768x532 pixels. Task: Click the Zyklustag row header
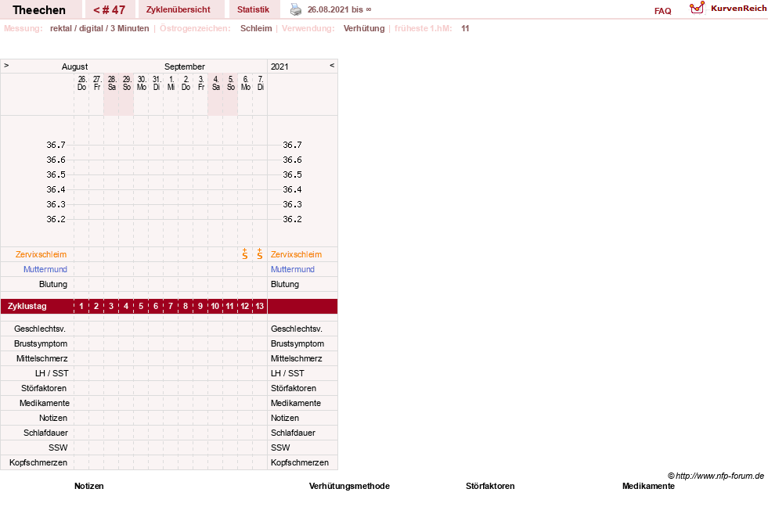point(27,307)
